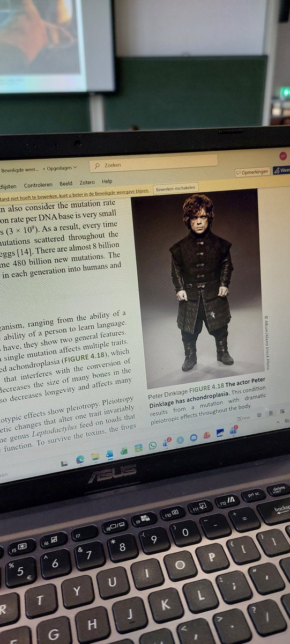290x644 pixels.
Task: Open the Controleren ribbon tab
Action: (x=38, y=185)
